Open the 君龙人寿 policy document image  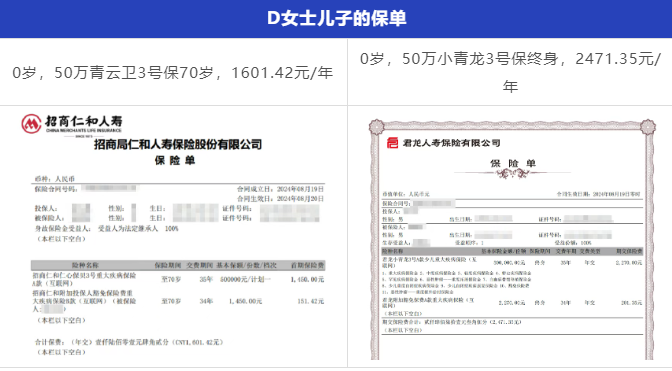[512, 239]
